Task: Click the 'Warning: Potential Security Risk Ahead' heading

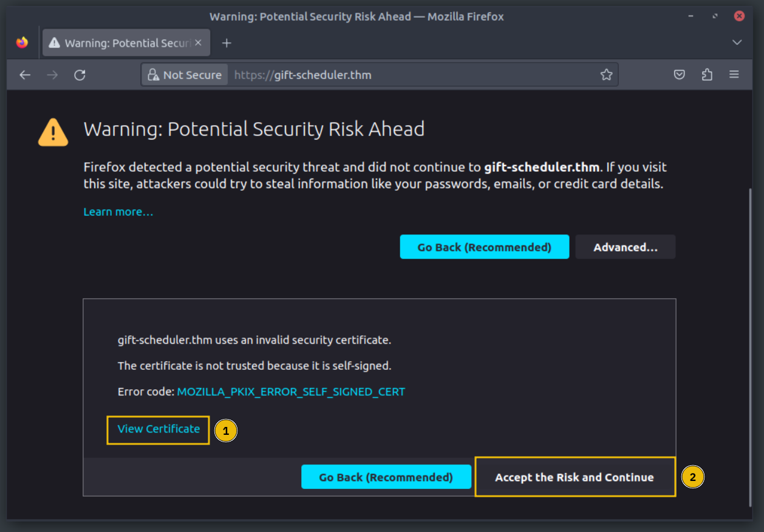Action: [254, 129]
